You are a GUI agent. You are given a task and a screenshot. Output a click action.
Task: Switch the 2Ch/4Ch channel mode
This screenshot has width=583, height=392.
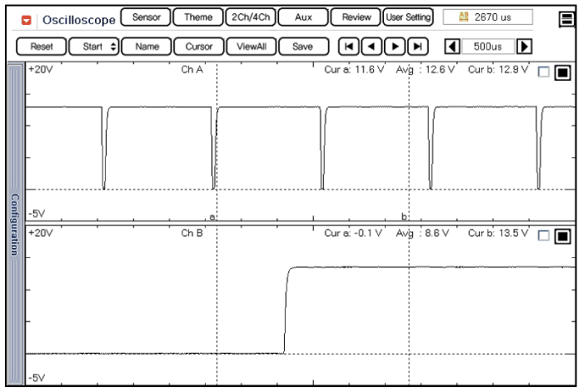pos(250,17)
